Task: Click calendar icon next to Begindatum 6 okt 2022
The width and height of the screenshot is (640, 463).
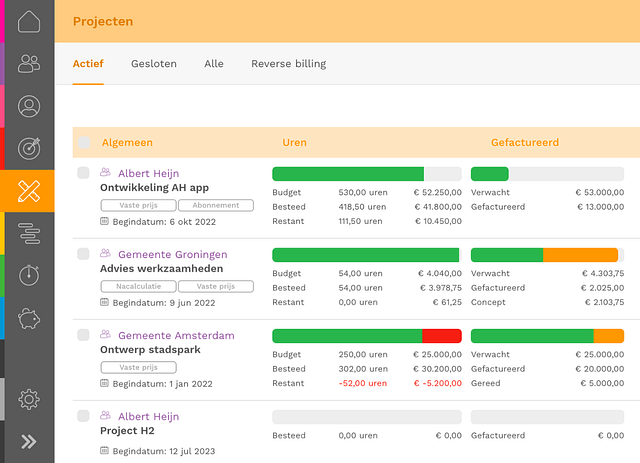Action: click(x=104, y=221)
